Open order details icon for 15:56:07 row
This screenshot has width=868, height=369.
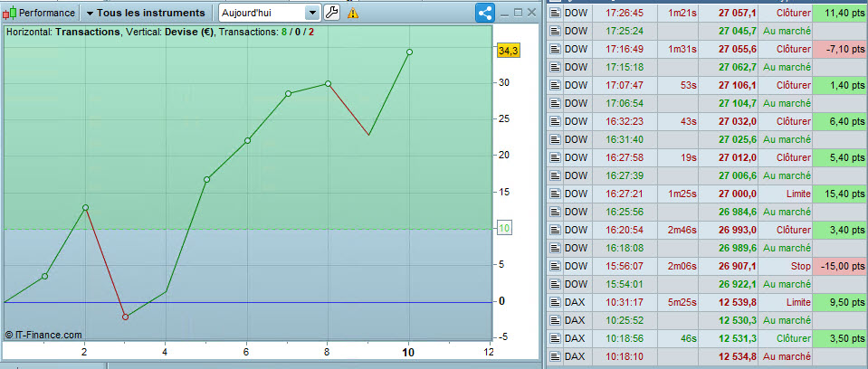point(555,266)
